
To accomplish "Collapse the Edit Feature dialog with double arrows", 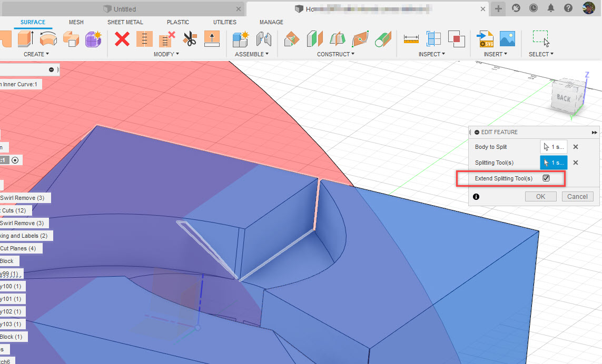I will (x=594, y=132).
